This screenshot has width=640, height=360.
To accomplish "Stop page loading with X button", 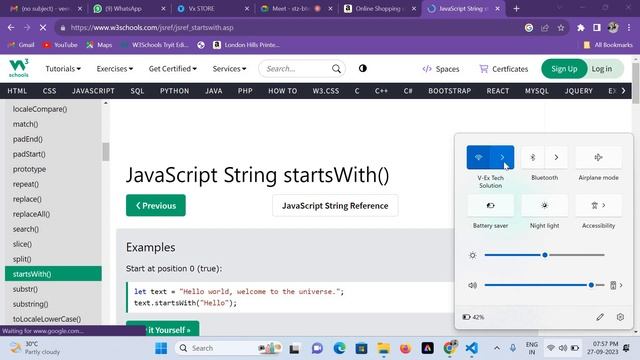I will point(43,27).
